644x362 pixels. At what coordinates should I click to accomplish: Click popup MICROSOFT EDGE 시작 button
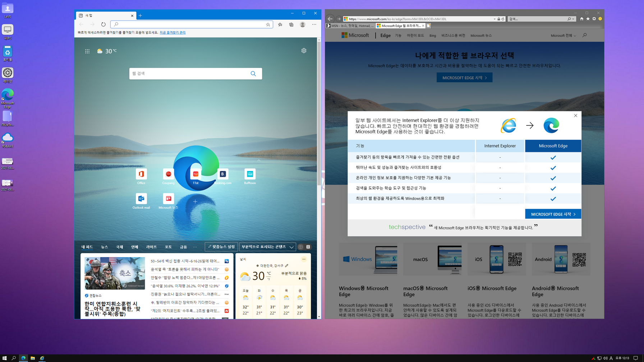pos(553,214)
